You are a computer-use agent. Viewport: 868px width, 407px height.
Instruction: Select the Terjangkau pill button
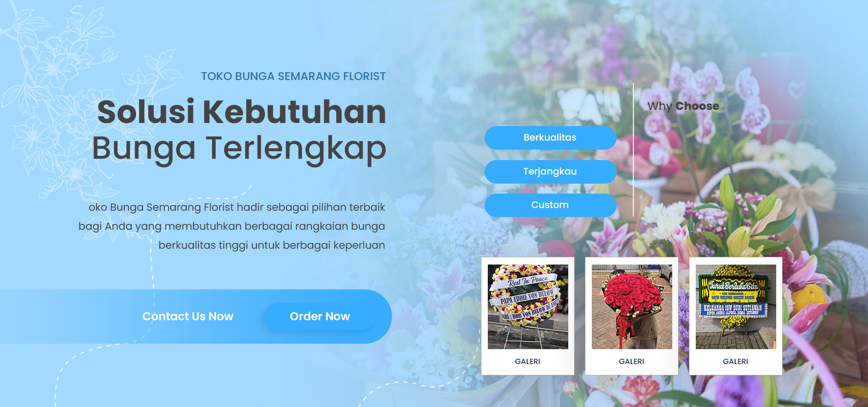[550, 171]
